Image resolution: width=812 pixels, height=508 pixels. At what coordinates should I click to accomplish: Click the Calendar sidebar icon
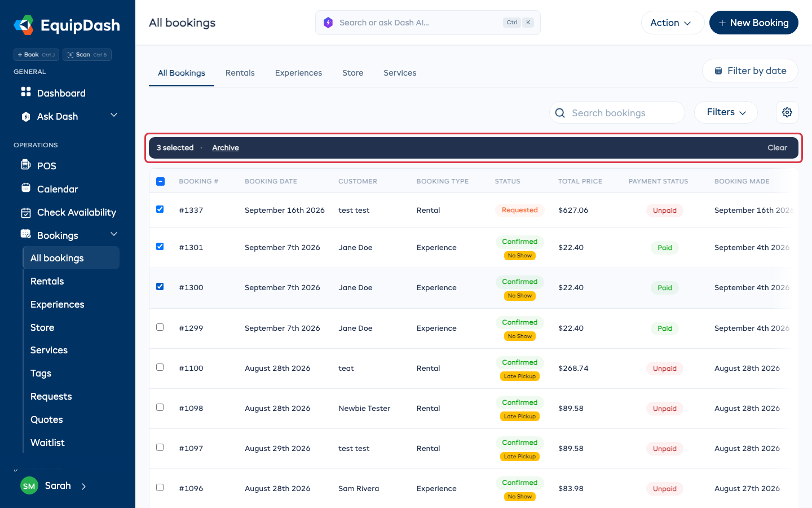pos(26,188)
